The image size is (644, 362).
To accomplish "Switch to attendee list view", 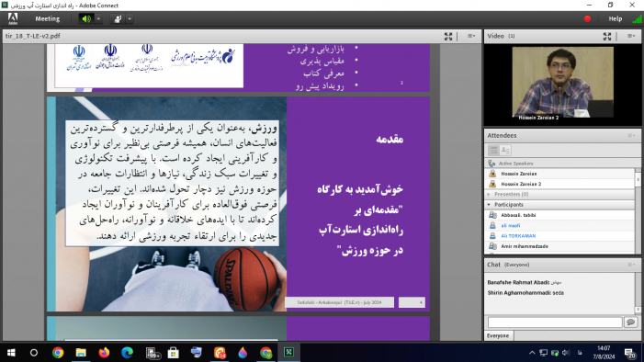I will 493,150.
